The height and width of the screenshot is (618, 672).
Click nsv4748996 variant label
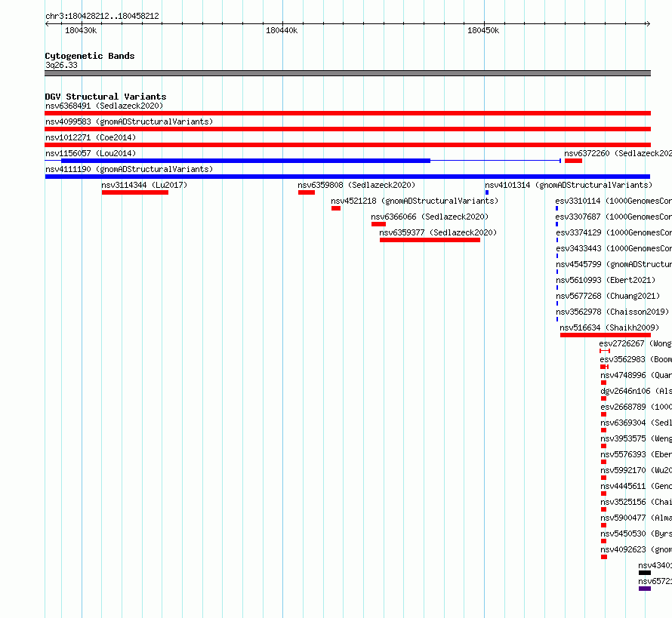pos(637,375)
